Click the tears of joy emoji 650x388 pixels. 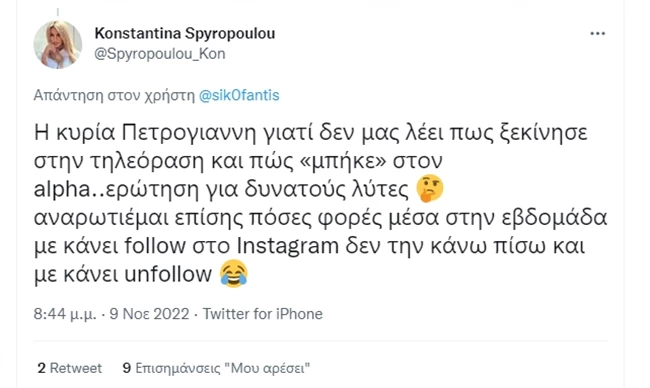tap(234, 274)
